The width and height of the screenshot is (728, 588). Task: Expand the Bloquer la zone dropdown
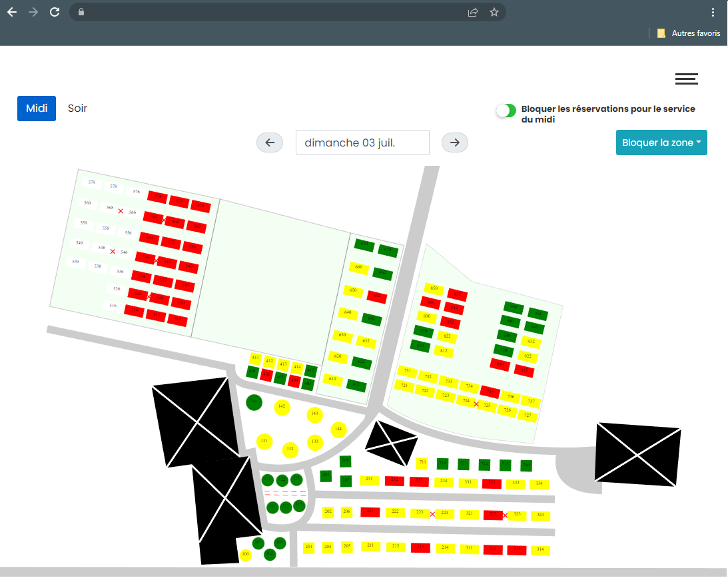661,143
